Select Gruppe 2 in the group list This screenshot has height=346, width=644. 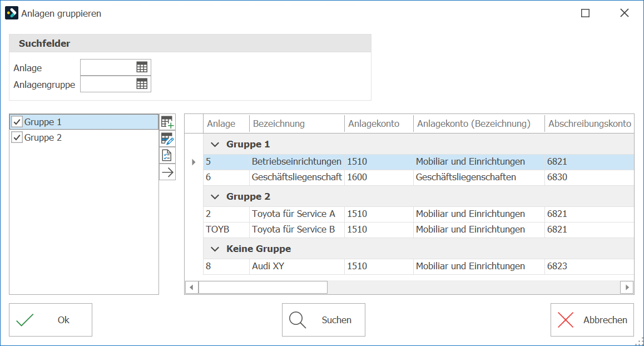click(84, 137)
